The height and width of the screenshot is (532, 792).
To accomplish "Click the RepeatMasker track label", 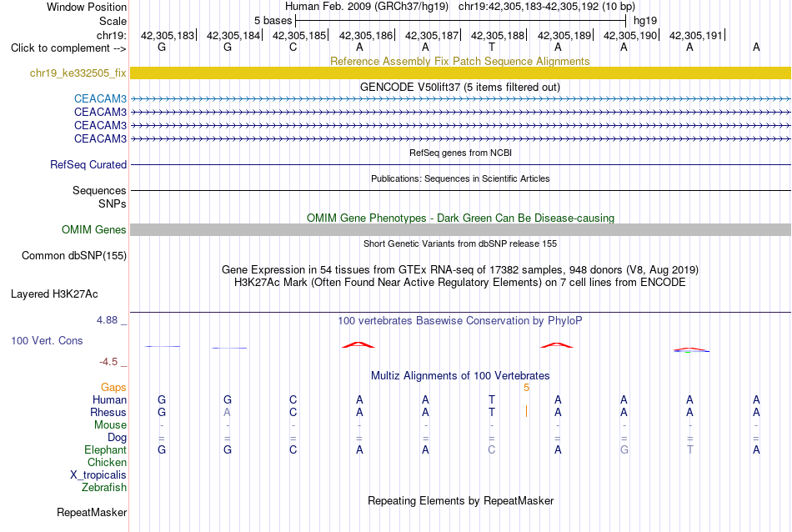I will pos(92,512).
